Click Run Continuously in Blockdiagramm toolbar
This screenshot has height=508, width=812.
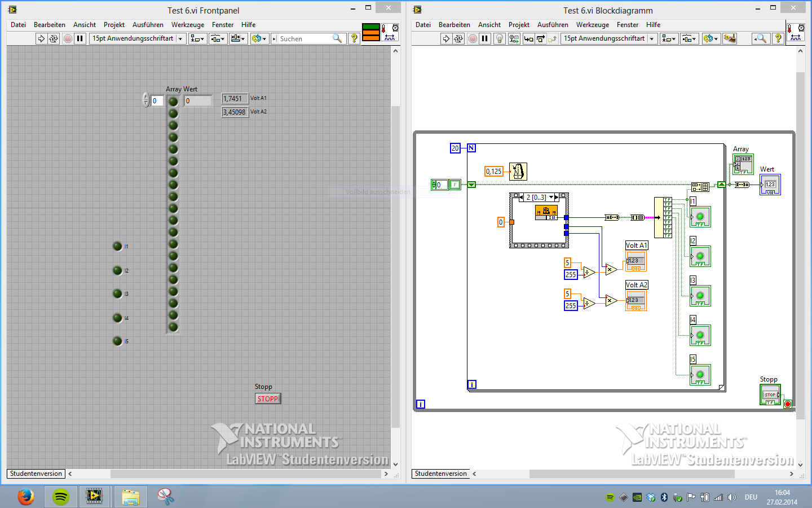(458, 38)
